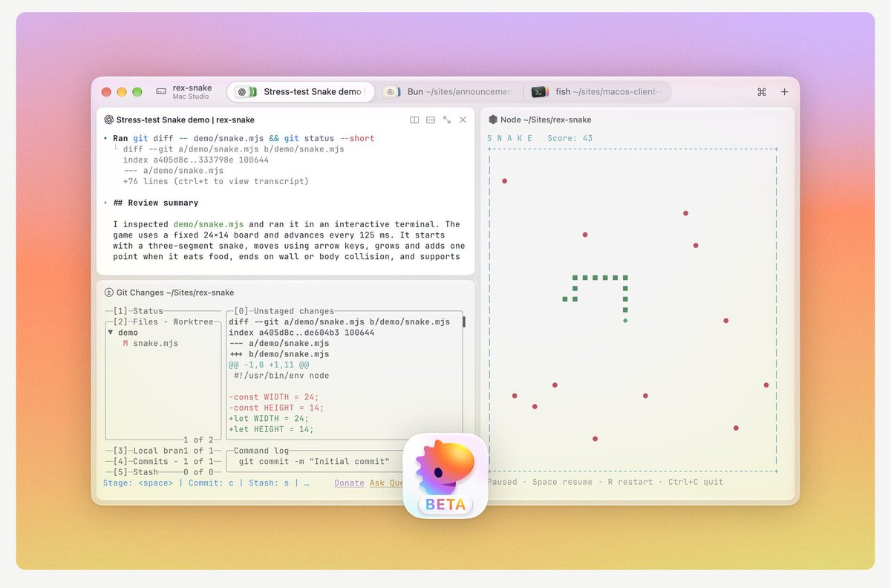Viewport: 891px width, 588px height.
Task: Click the rex-snake Mac Studio workspace label
Action: click(x=191, y=91)
